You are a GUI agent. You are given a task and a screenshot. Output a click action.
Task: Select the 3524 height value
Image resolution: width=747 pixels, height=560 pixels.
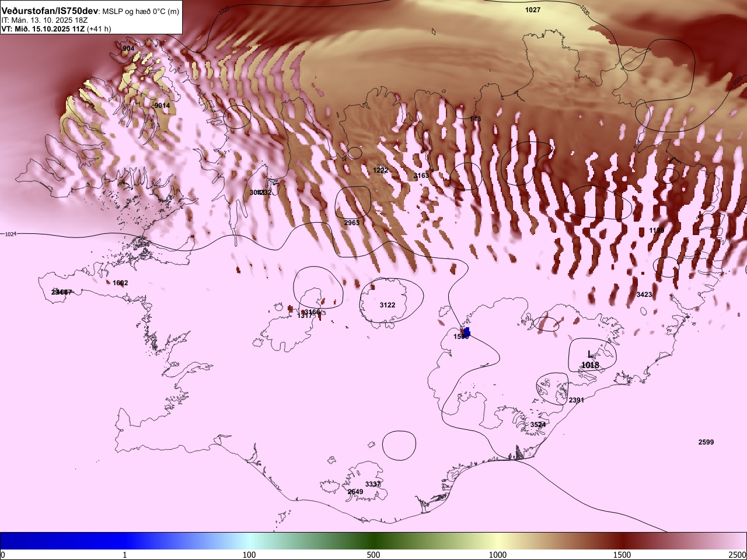(x=538, y=425)
